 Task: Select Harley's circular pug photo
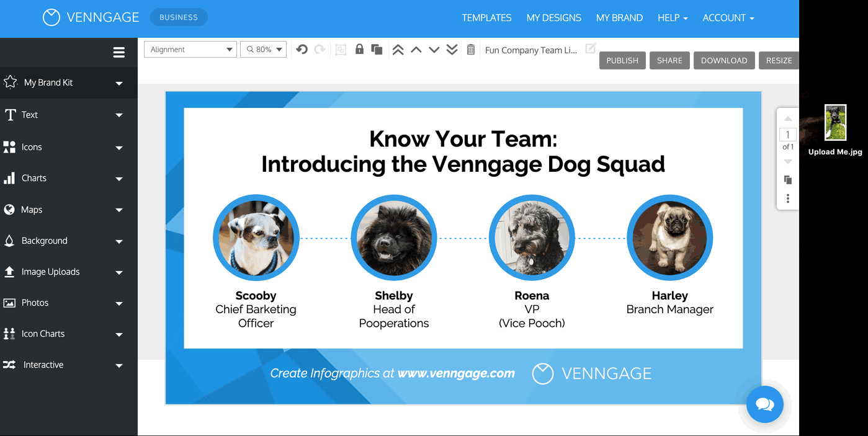click(x=670, y=238)
